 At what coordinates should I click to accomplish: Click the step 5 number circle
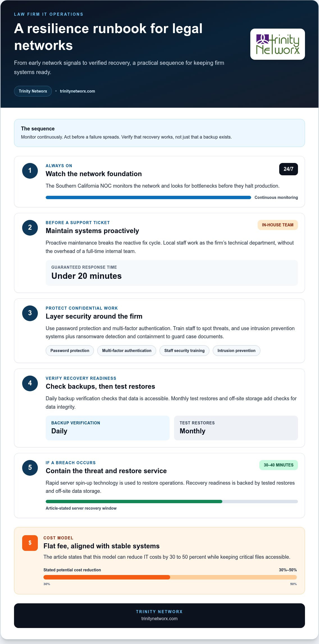30,468
